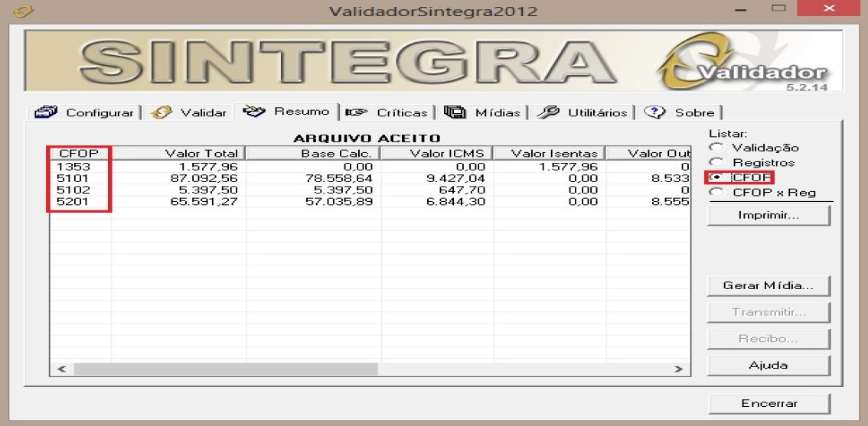Viewport: 868px width, 426px height.
Task: Click the Mídias tab disk icon
Action: [455, 112]
